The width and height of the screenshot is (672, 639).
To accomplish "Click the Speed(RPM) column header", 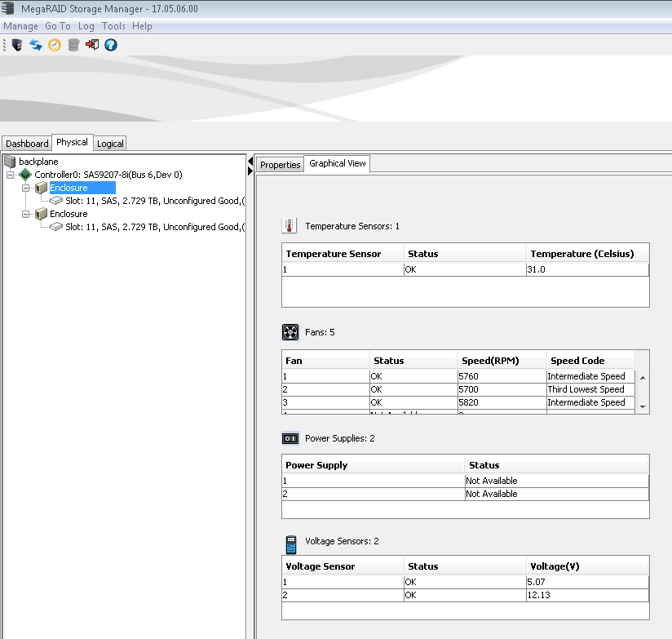I will (x=502, y=360).
